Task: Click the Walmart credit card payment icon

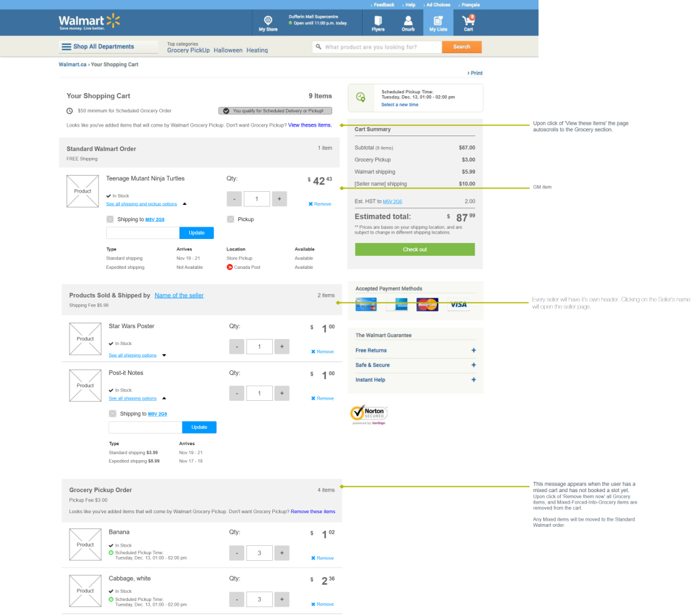Action: pos(366,304)
